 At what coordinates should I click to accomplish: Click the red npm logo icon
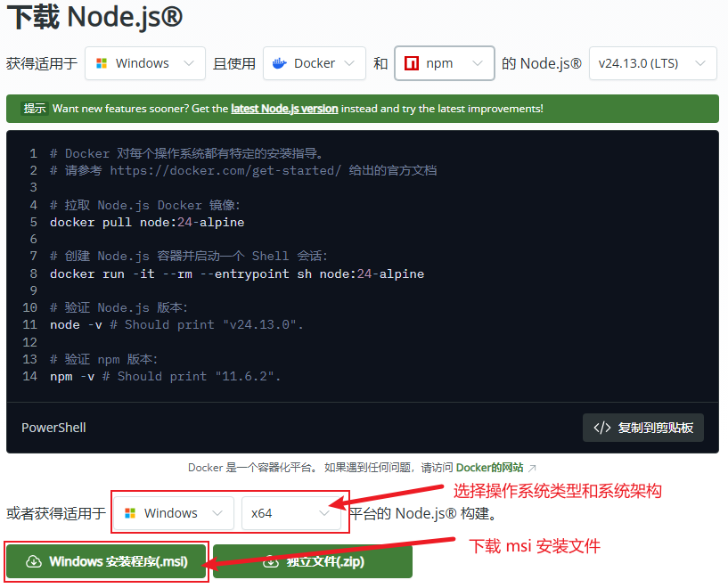pos(412,63)
